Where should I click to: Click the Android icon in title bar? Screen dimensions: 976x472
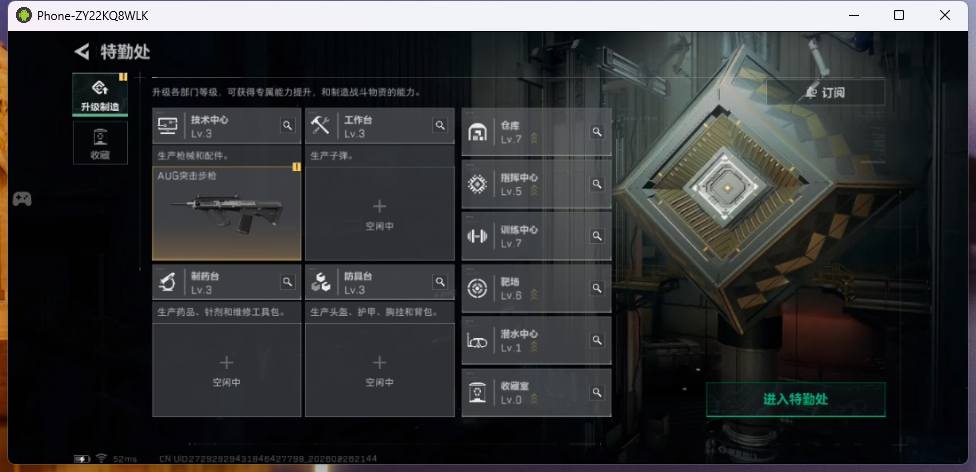tap(24, 15)
